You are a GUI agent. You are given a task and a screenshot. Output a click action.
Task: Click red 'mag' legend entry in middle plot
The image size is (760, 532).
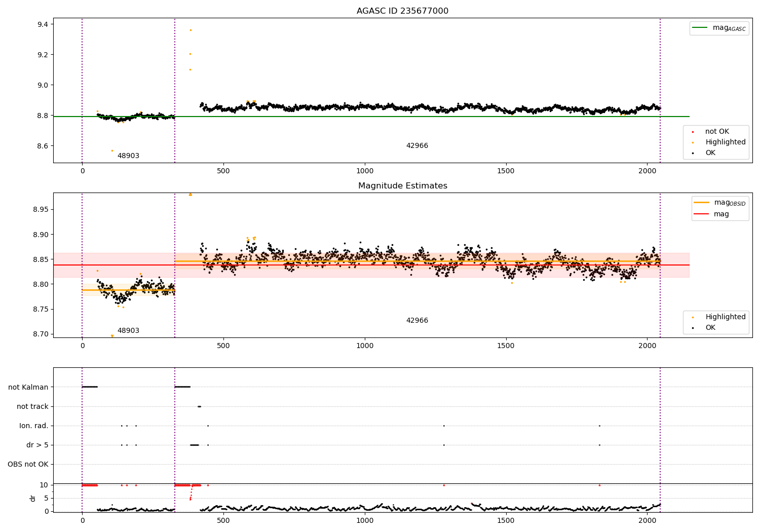tap(711, 214)
